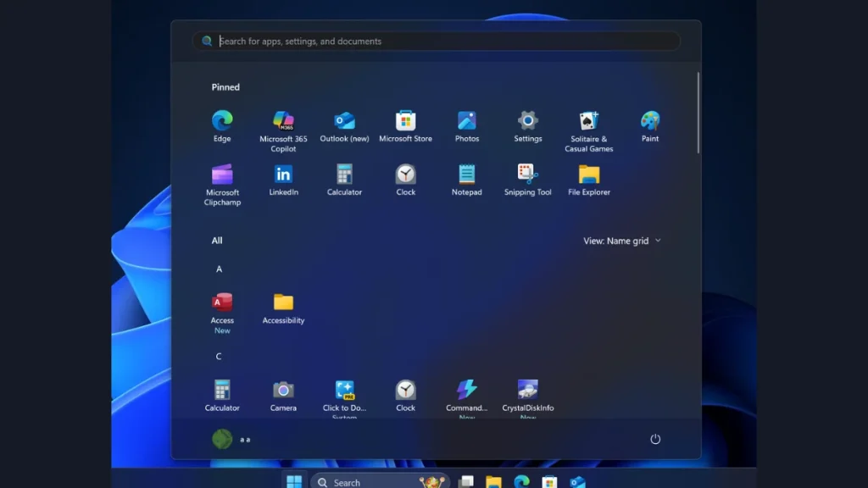Viewport: 868px width, 488px height.
Task: Click the power button
Action: coord(655,439)
